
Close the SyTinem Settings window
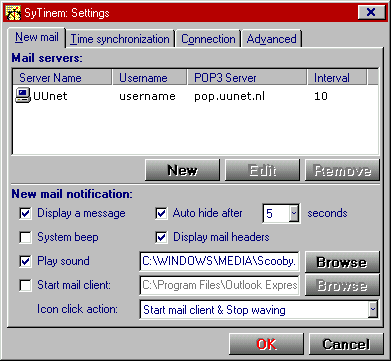371,12
